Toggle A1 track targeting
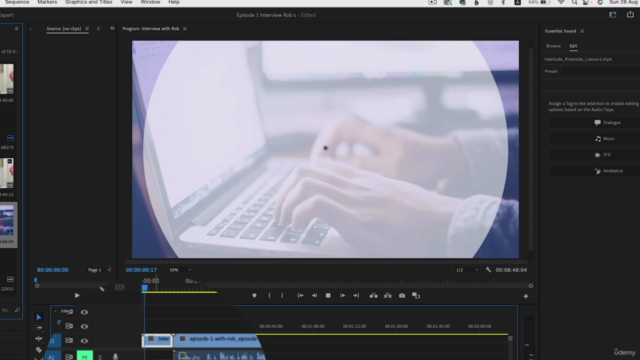The image size is (640, 360). (x=51, y=356)
